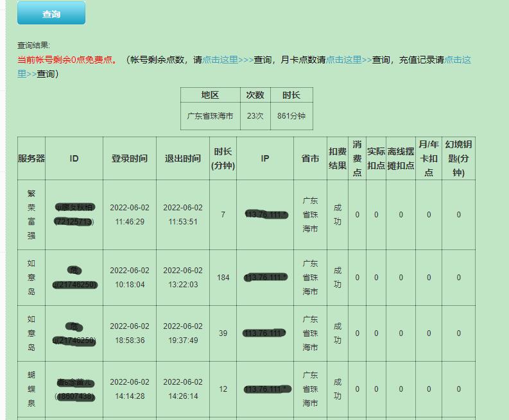Select login time 2022-06-02 18:58:36

pyautogui.click(x=129, y=333)
